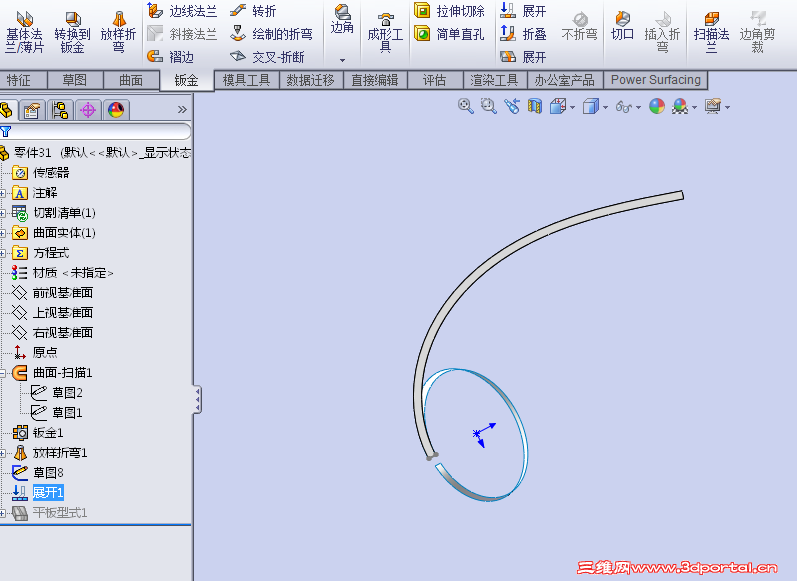Switch to the Evaluate (评估) tab
This screenshot has height=581, width=797.
pyautogui.click(x=435, y=80)
